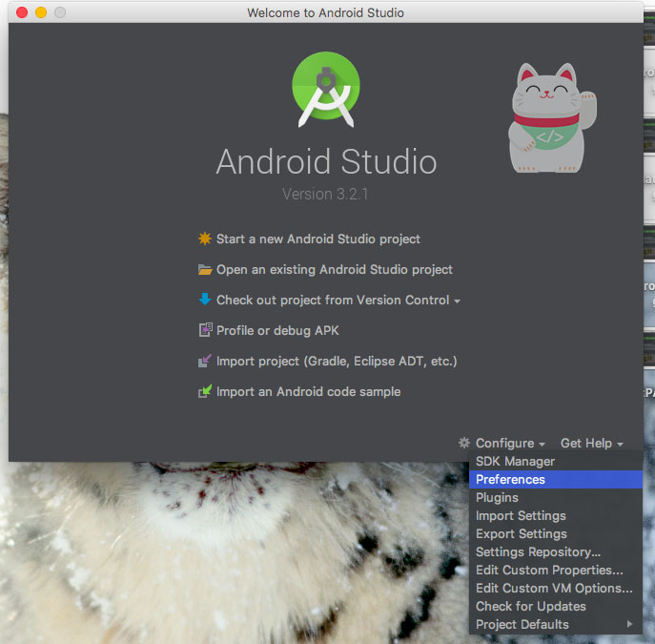
Task: Click the Configure gear icon
Action: (x=464, y=443)
